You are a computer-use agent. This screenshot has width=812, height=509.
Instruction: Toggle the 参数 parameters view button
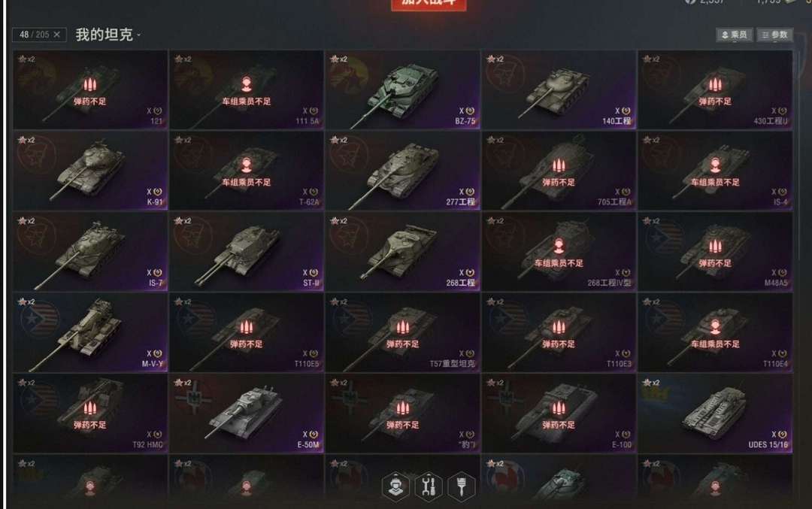774,35
